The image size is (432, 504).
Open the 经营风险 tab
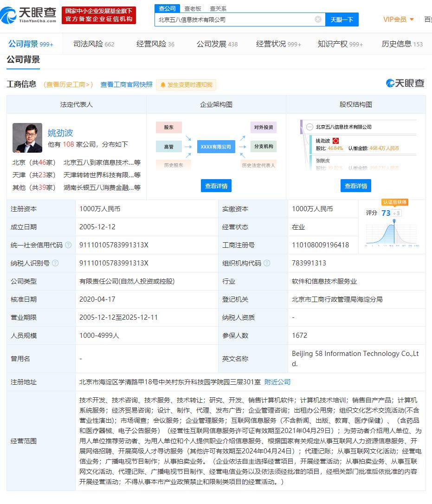coord(155,44)
